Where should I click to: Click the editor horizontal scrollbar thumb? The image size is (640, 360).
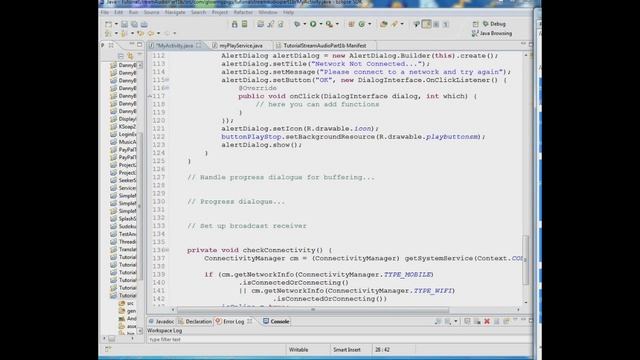tap(313, 310)
